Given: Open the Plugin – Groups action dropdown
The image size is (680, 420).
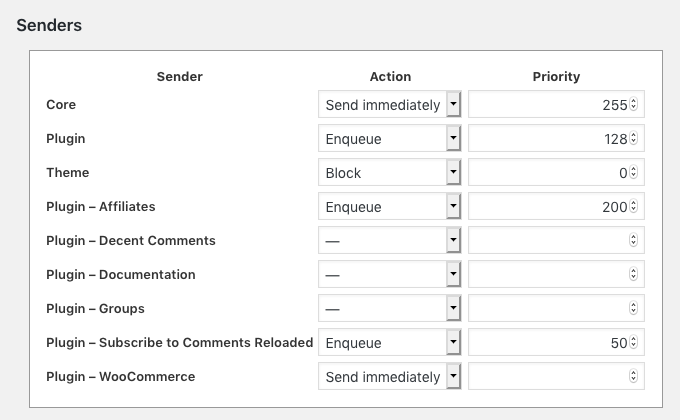Looking at the screenshot, I should click(389, 308).
